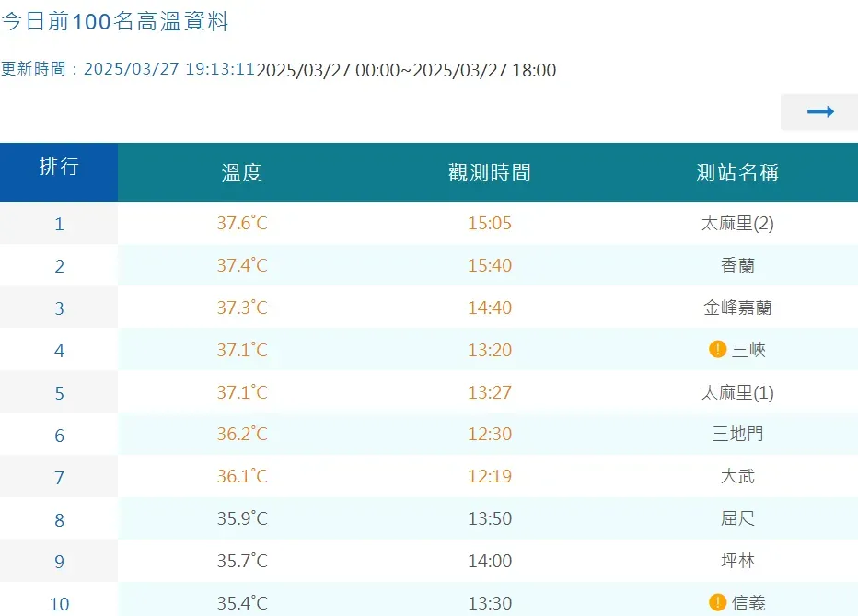Image resolution: width=858 pixels, height=616 pixels.
Task: Select the 測站名稱 column header
Action: pos(737,172)
